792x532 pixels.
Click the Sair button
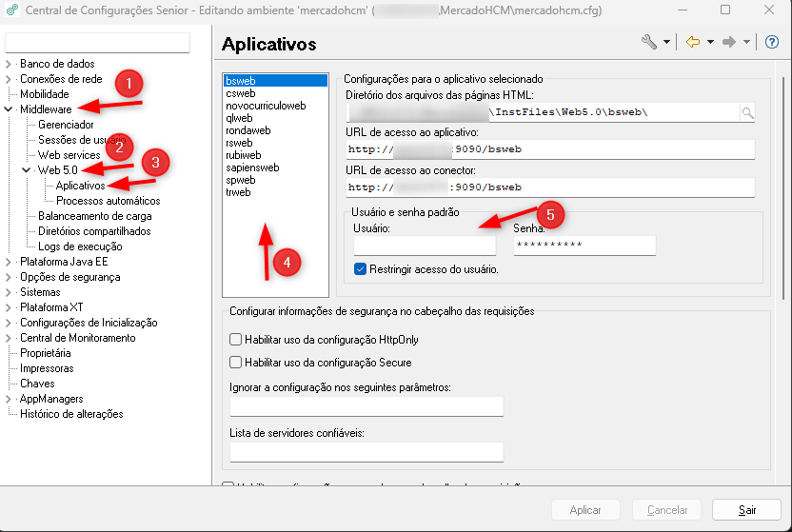pyautogui.click(x=747, y=510)
